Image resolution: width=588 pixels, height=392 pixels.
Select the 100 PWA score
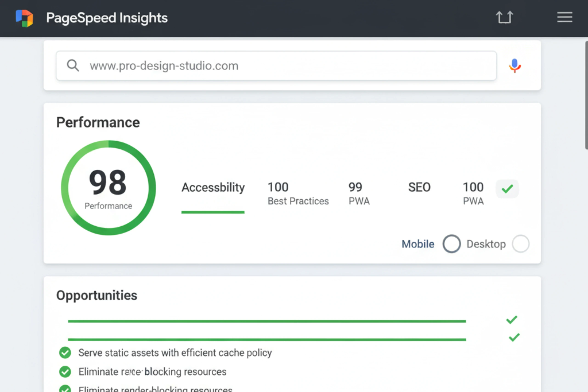tap(473, 194)
